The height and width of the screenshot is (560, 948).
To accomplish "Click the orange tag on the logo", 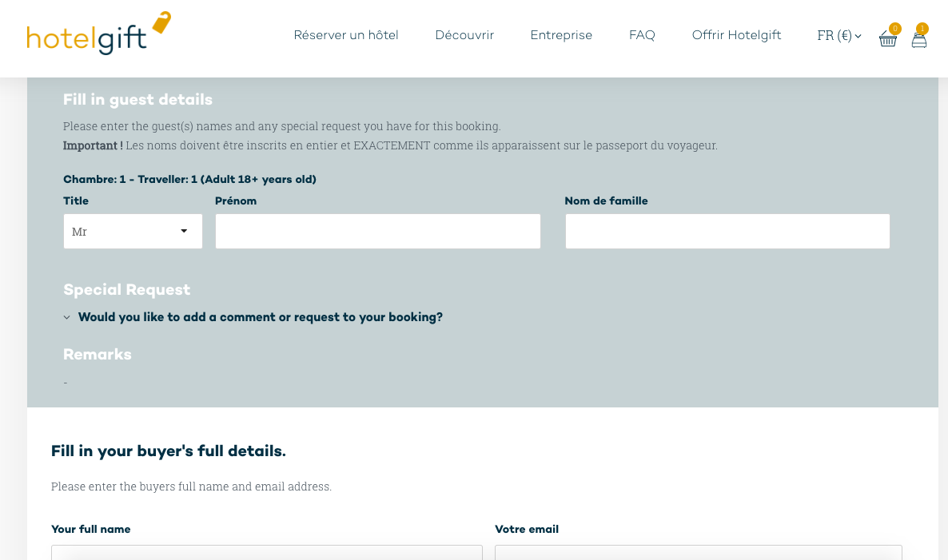I will point(161,22).
